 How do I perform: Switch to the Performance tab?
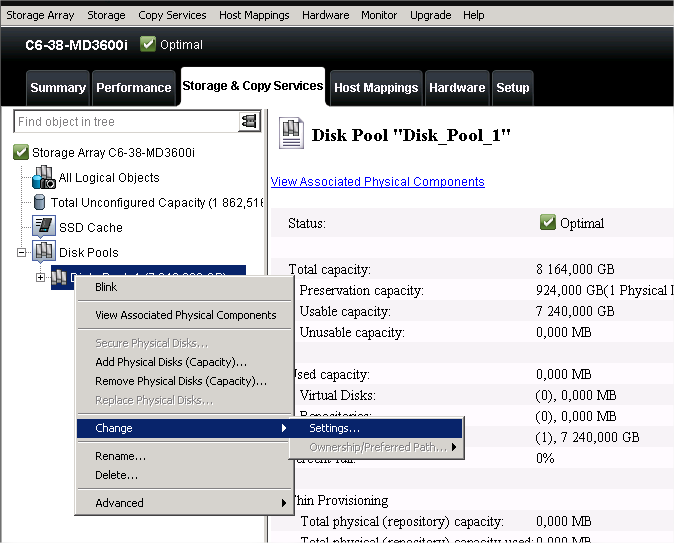click(x=134, y=88)
